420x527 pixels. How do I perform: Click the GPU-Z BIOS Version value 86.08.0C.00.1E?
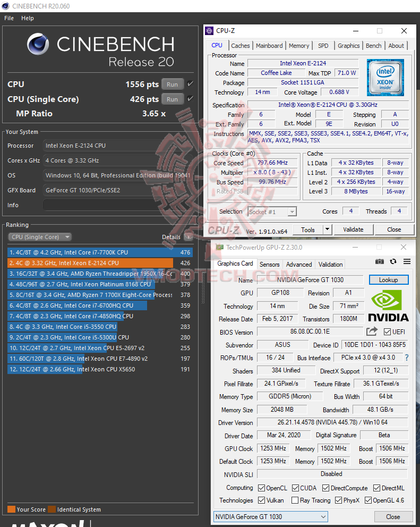point(310,331)
